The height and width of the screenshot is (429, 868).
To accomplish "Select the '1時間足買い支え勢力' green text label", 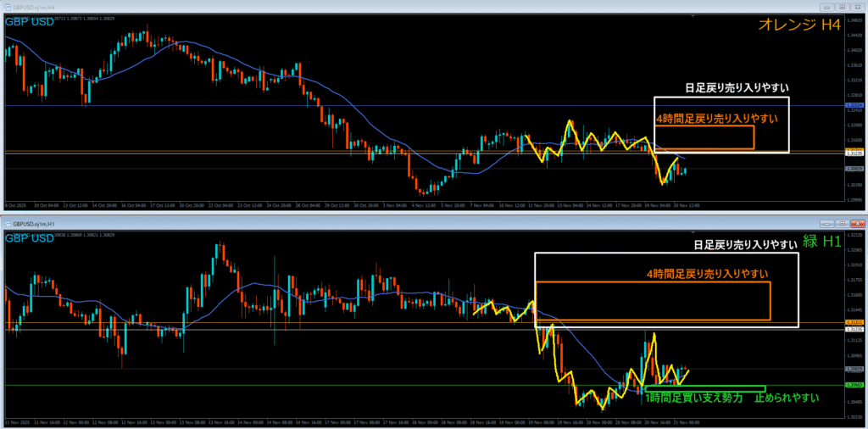I will pos(693,397).
